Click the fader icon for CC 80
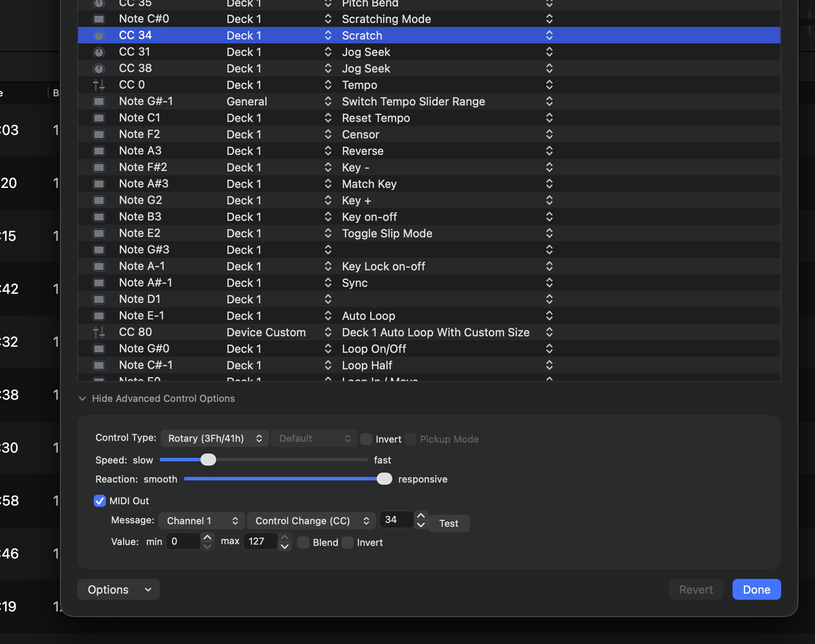 (x=99, y=332)
